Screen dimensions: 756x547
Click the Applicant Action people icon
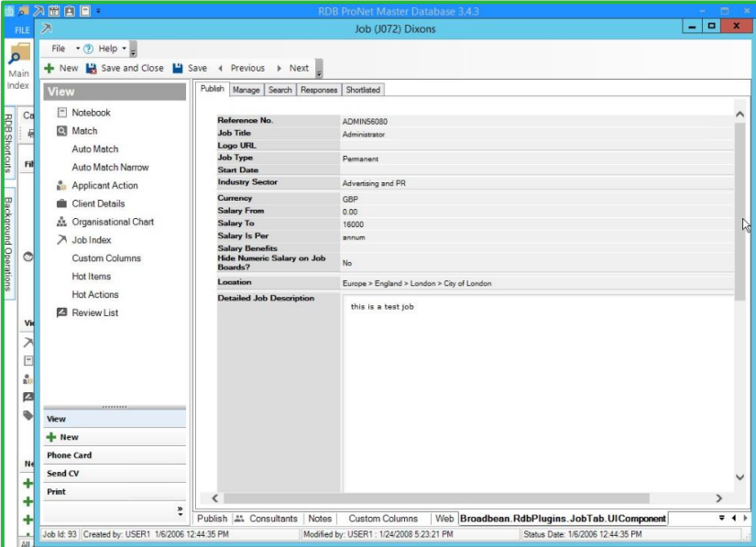coord(61,186)
